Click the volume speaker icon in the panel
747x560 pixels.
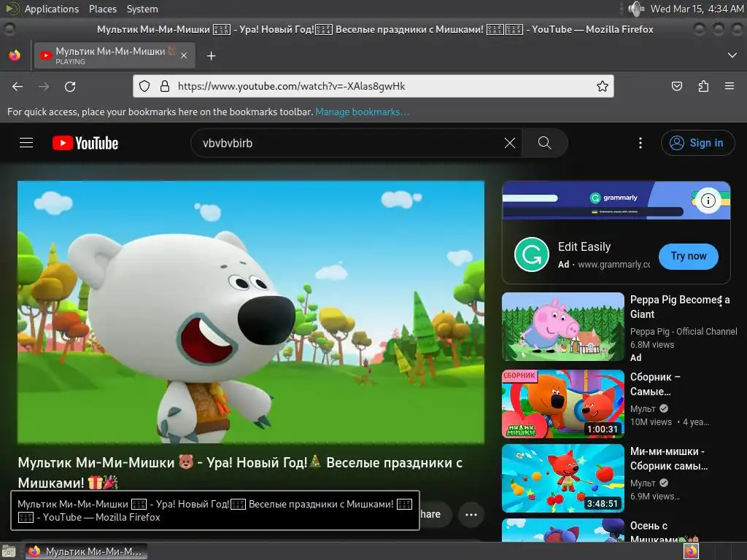click(636, 9)
